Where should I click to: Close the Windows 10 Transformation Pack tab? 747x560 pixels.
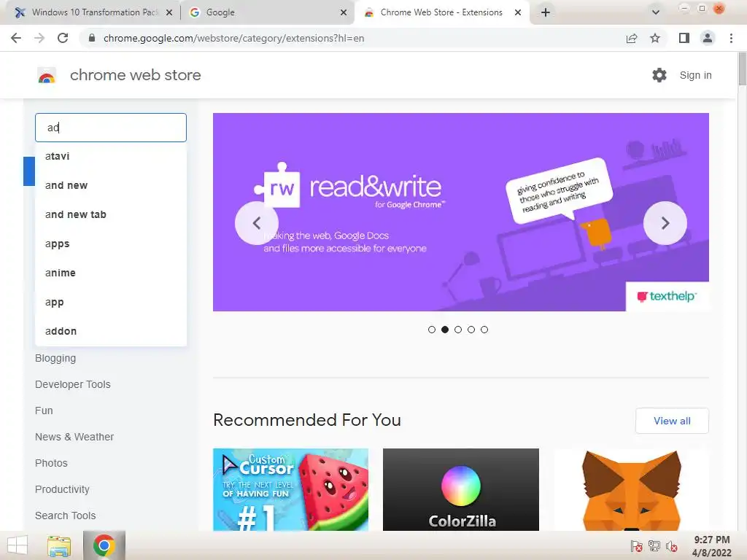169,13
